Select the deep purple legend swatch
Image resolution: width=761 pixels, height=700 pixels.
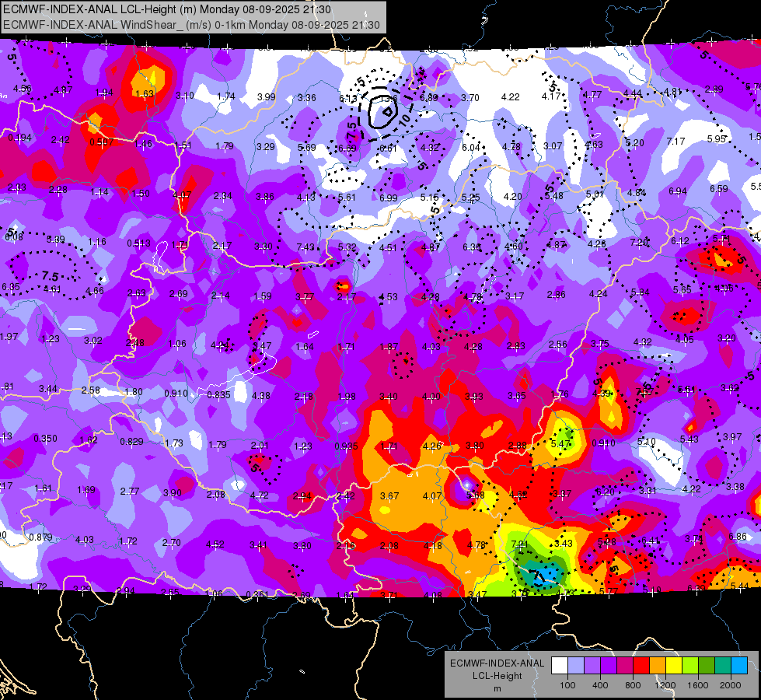coord(609,666)
